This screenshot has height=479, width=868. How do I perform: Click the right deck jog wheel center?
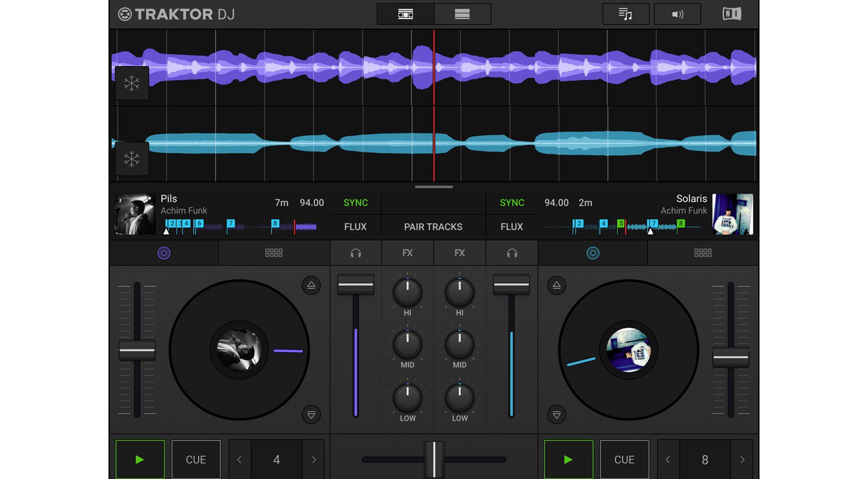tap(628, 350)
